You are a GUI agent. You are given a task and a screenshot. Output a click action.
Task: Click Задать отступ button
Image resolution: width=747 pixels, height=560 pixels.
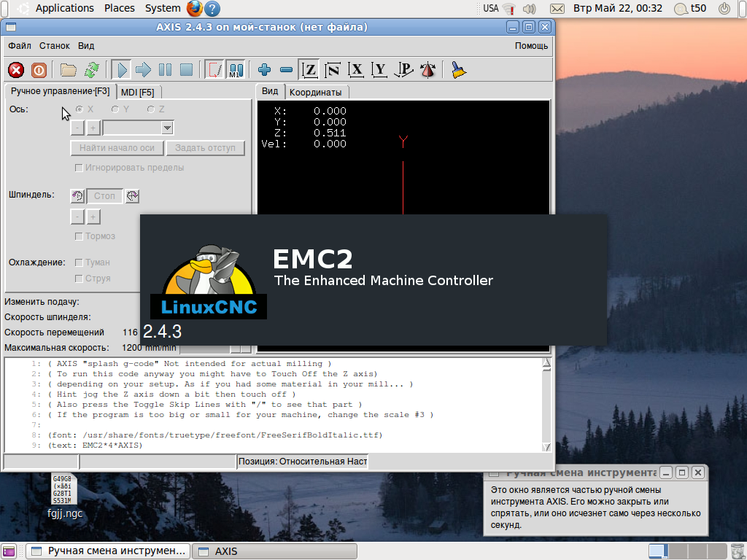[205, 148]
